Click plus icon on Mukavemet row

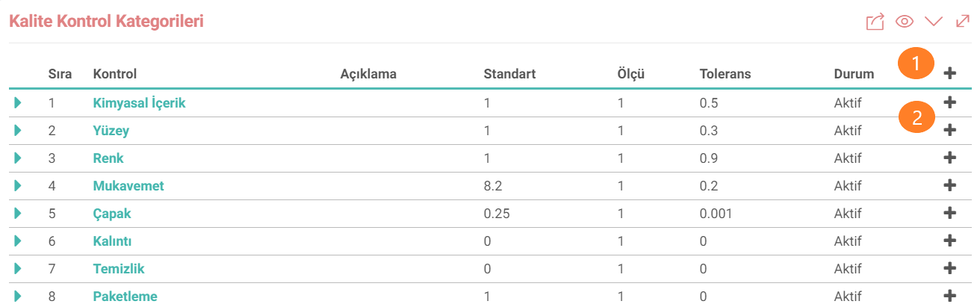949,185
